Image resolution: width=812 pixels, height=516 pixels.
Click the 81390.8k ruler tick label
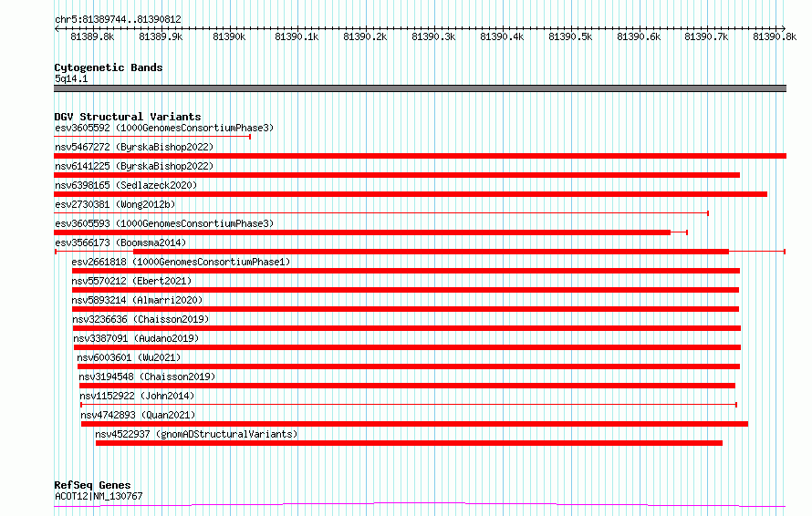(775, 36)
